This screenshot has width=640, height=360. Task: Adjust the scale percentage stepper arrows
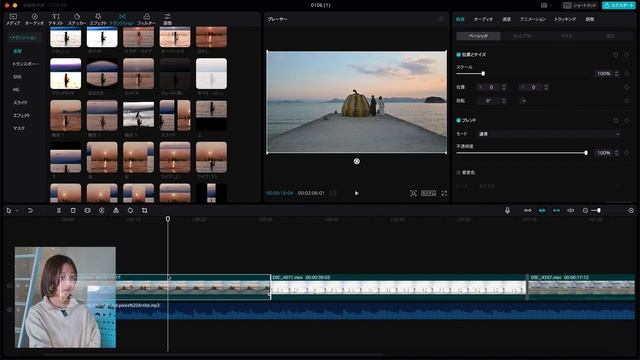tap(616, 73)
